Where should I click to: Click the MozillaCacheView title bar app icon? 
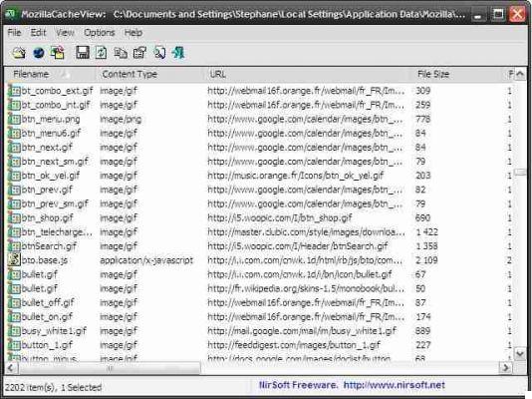(11, 14)
